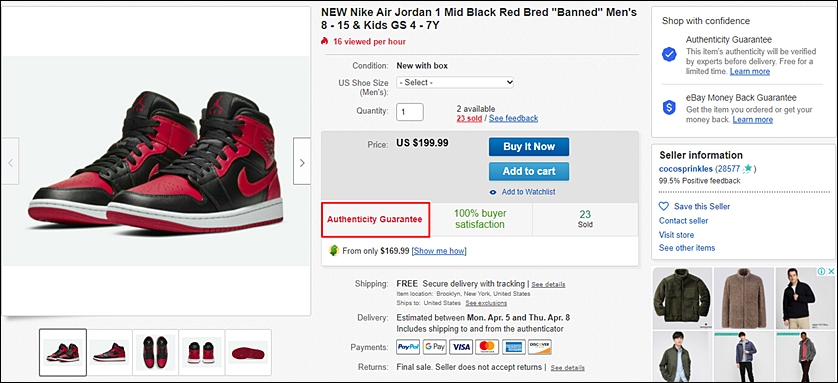Click the PayPal payment icon

point(408,347)
